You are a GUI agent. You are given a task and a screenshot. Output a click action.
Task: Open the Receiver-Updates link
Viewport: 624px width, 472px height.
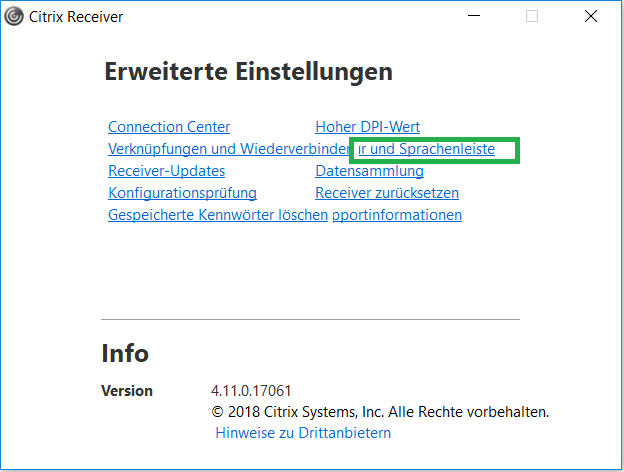coord(167,171)
